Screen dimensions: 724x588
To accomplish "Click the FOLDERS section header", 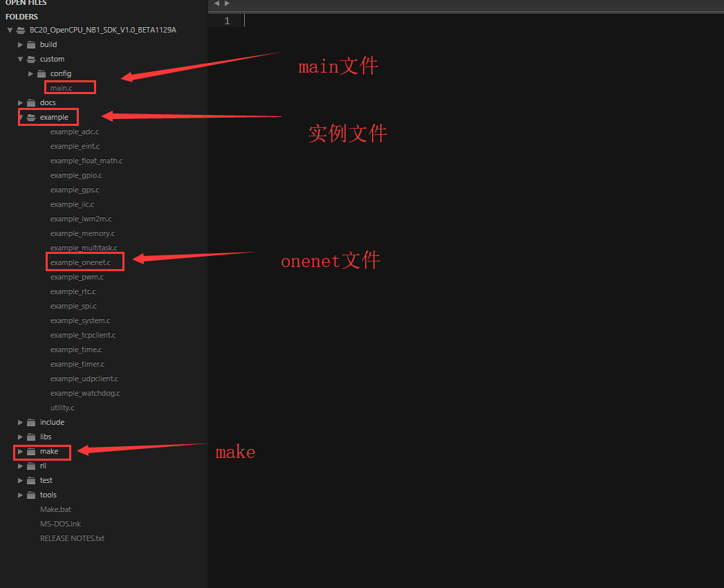I will 21,16.
